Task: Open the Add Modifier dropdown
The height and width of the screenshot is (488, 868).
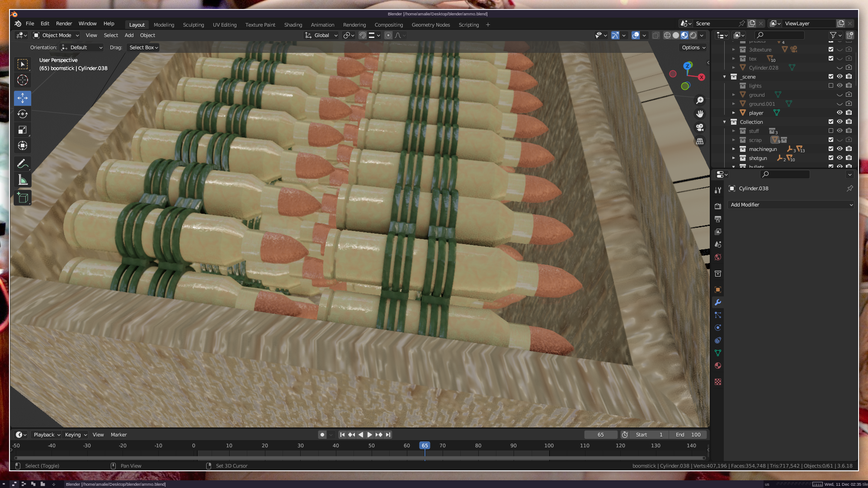Action: click(x=791, y=205)
